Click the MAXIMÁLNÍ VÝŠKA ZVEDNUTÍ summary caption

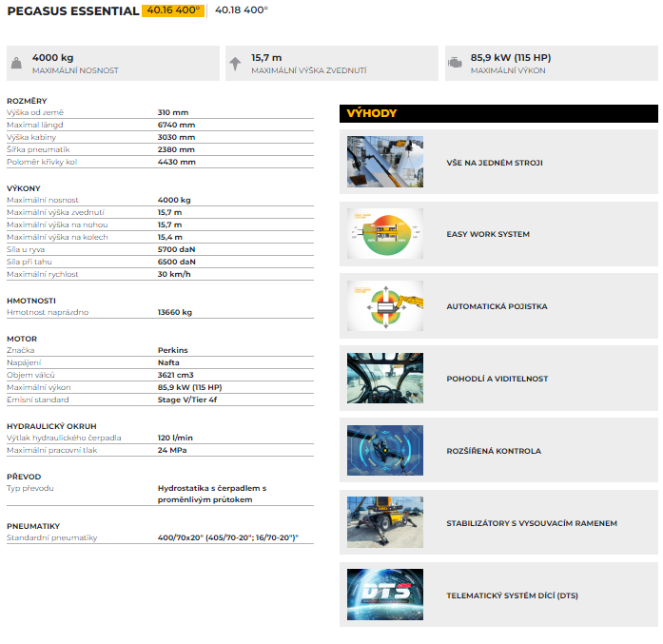click(x=308, y=70)
